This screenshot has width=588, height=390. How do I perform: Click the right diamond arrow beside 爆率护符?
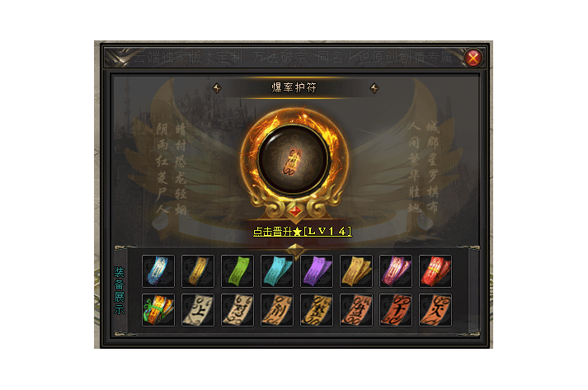click(374, 88)
